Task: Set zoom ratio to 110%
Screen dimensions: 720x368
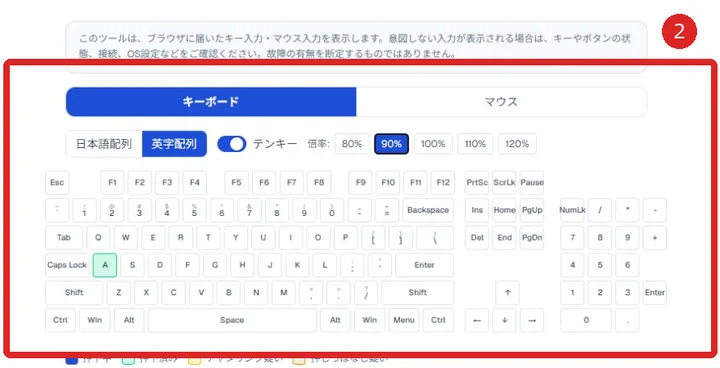Action: (x=475, y=144)
